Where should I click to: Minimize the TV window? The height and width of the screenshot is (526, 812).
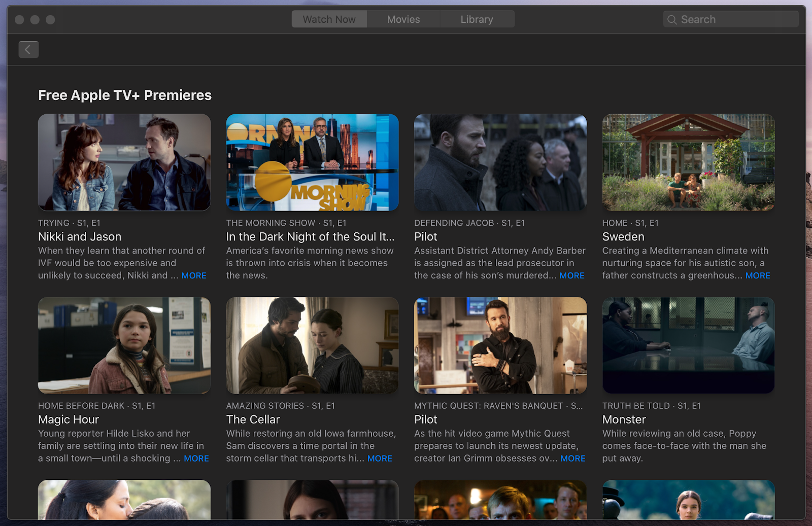(35, 20)
